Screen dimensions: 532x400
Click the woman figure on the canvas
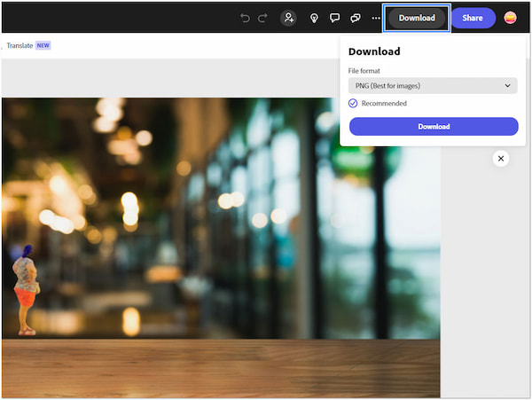point(26,290)
